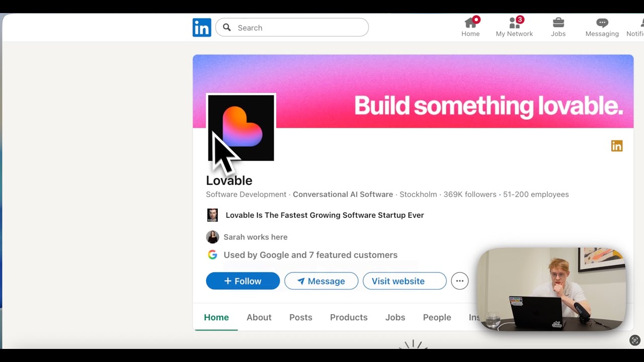
Task: Click the Message button
Action: pyautogui.click(x=321, y=281)
